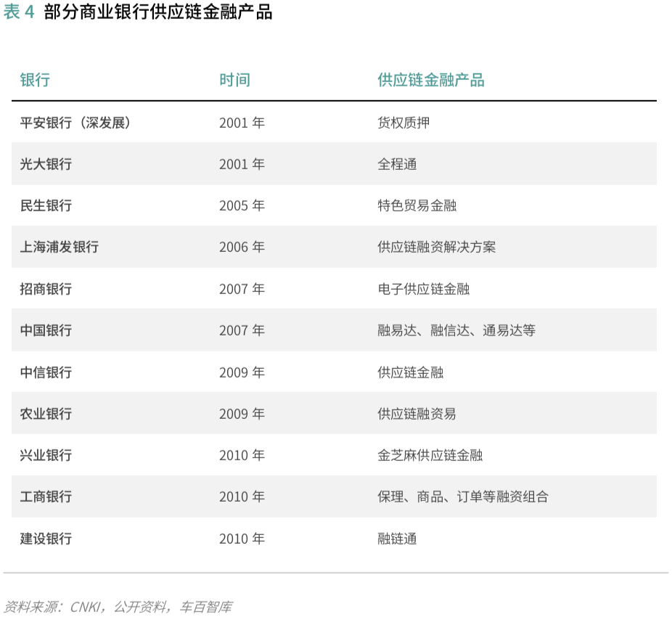This screenshot has height=617, width=672.
Task: Click the 融链通 product cell
Action: [x=397, y=539]
